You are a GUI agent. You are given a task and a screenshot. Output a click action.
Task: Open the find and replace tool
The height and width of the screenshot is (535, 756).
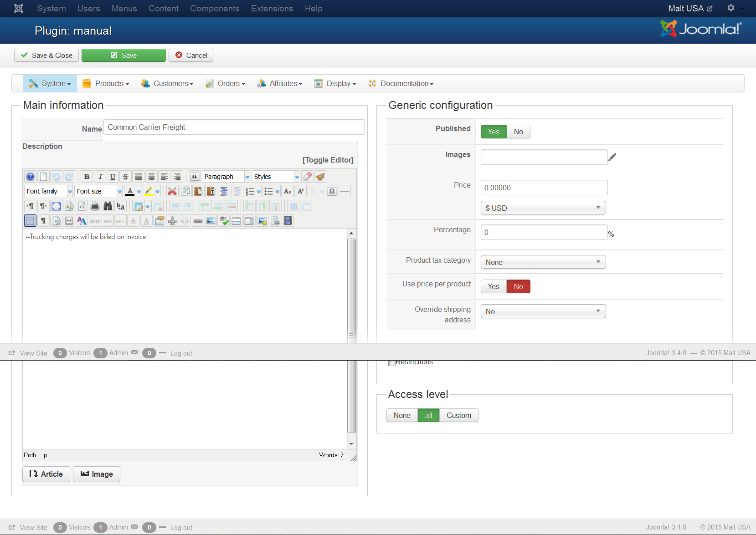(120, 206)
